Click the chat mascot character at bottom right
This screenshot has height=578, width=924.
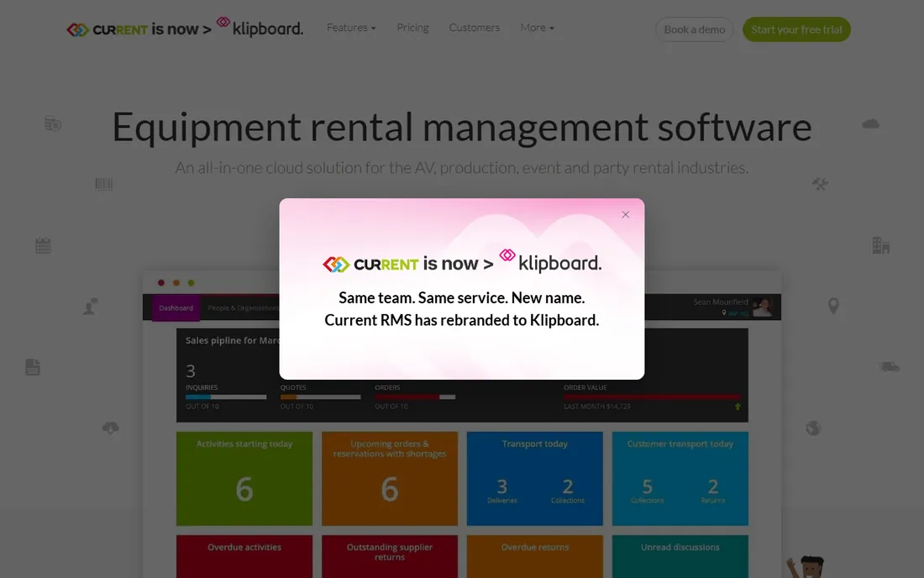[x=807, y=567]
